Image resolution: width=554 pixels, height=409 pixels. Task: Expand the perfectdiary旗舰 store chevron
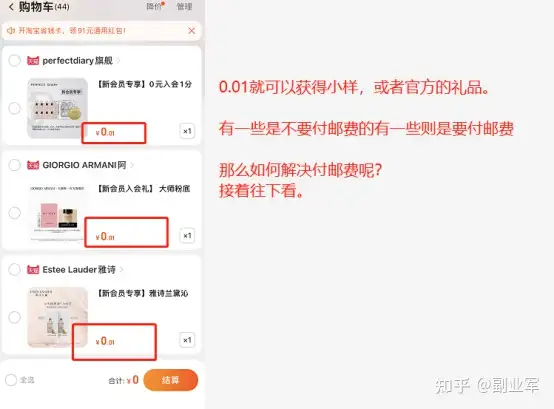118,61
